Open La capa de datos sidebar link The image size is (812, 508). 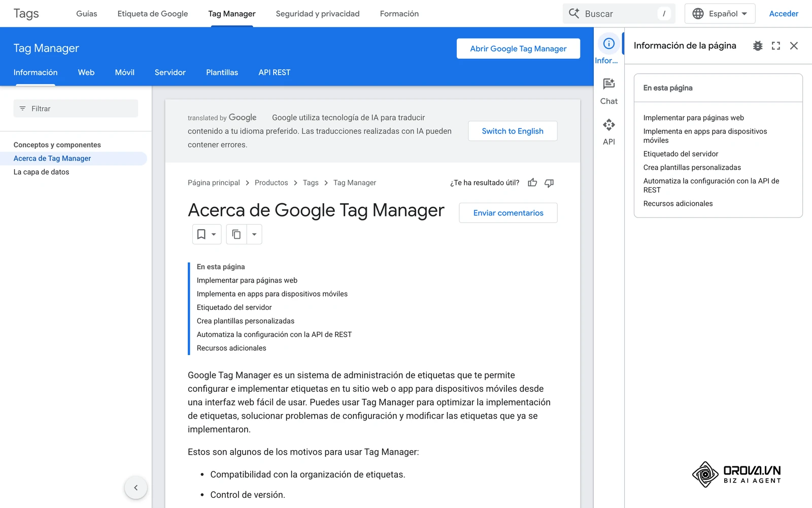(42, 172)
